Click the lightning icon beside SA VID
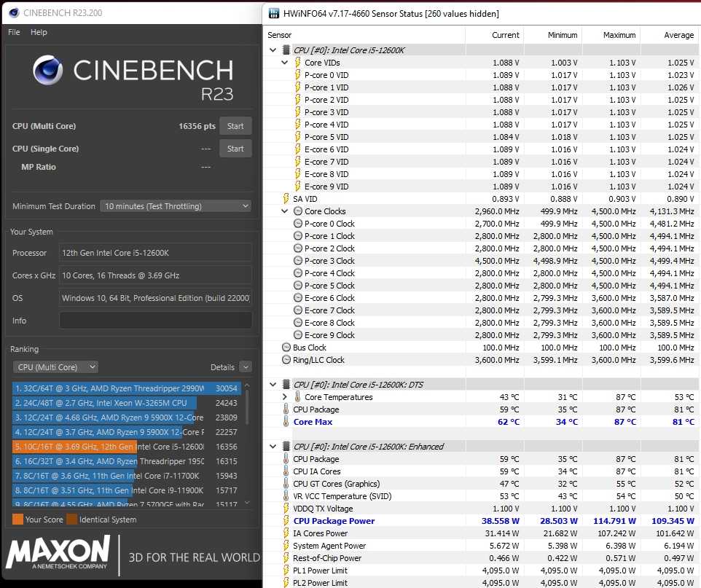The width and height of the screenshot is (701, 588). (x=286, y=199)
